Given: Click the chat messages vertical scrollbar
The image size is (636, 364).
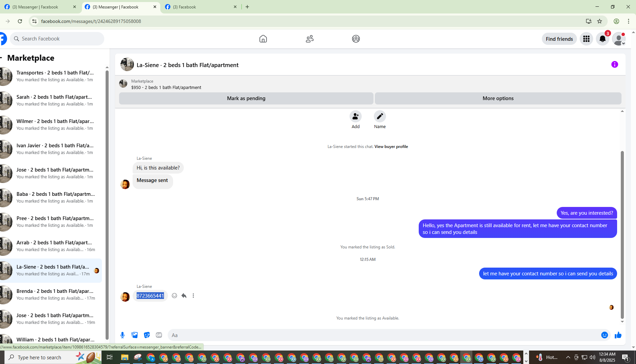Looking at the screenshot, I should (x=622, y=235).
